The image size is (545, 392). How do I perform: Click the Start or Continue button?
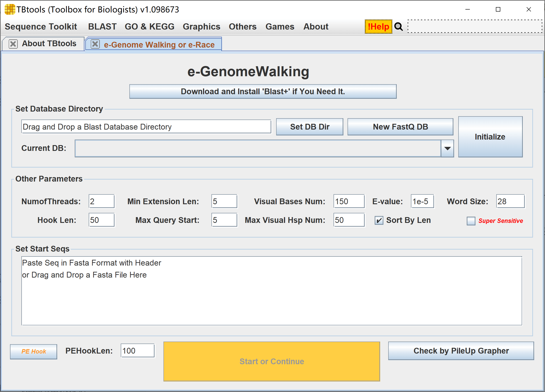pyautogui.click(x=271, y=361)
